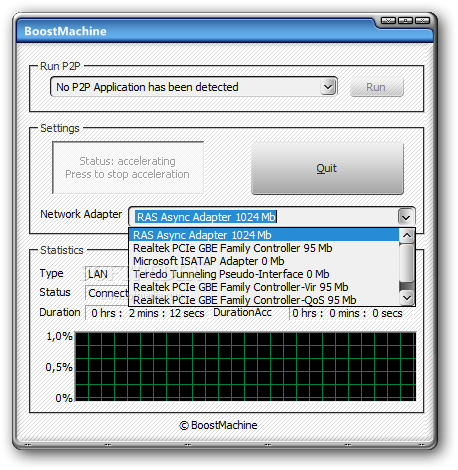Open the P2P application dropdown arrow
This screenshot has width=458, height=470.
328,87
